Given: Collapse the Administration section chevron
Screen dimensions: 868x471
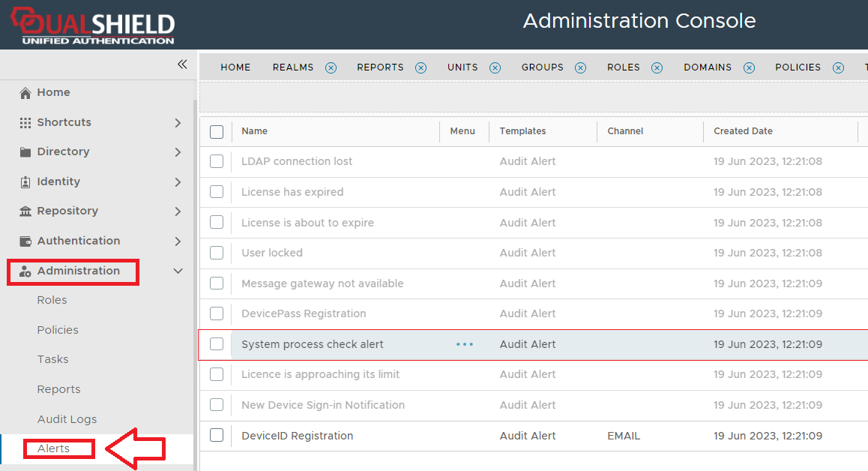Looking at the screenshot, I should (x=178, y=271).
